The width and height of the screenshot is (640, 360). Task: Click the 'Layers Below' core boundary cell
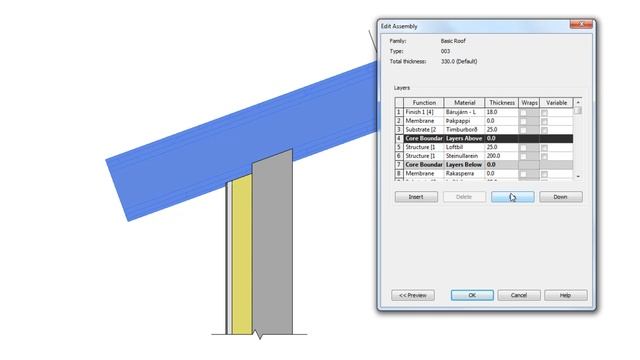click(x=464, y=164)
